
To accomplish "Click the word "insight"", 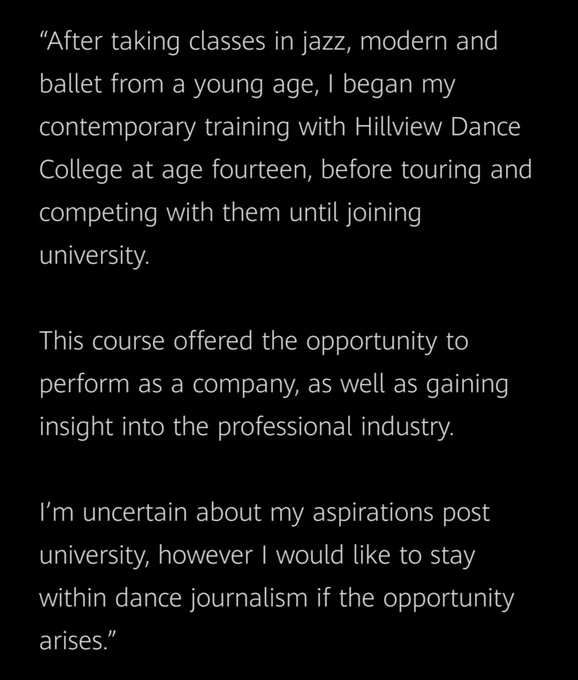I will [76, 427].
